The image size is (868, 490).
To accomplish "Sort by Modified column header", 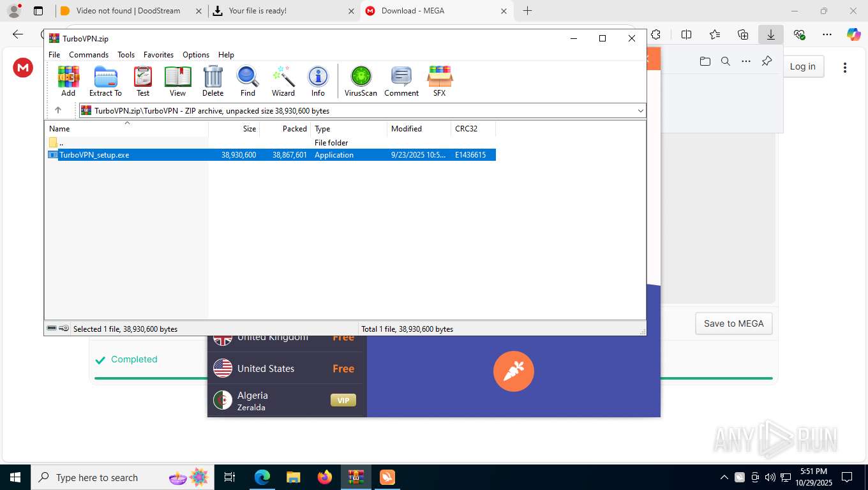I will pos(419,128).
